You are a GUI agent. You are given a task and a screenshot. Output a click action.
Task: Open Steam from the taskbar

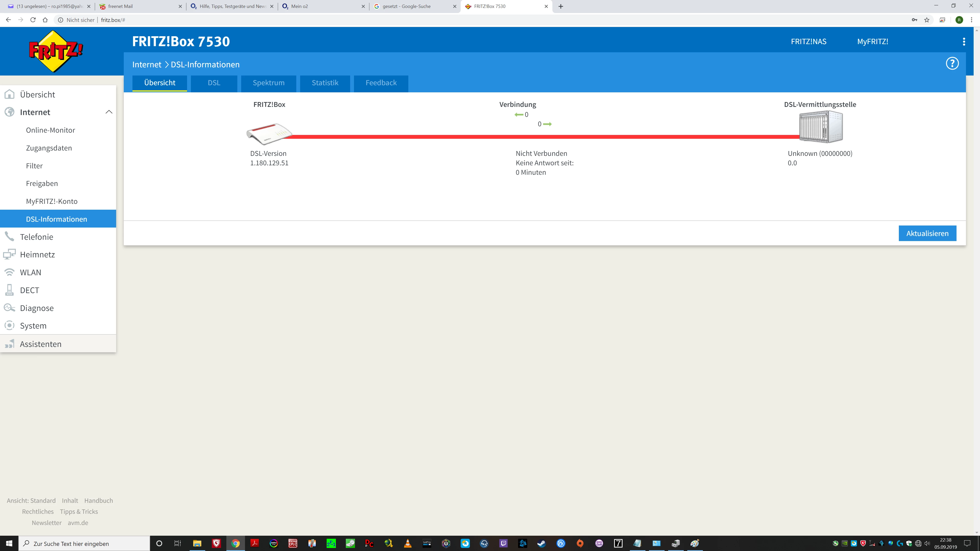(x=541, y=543)
